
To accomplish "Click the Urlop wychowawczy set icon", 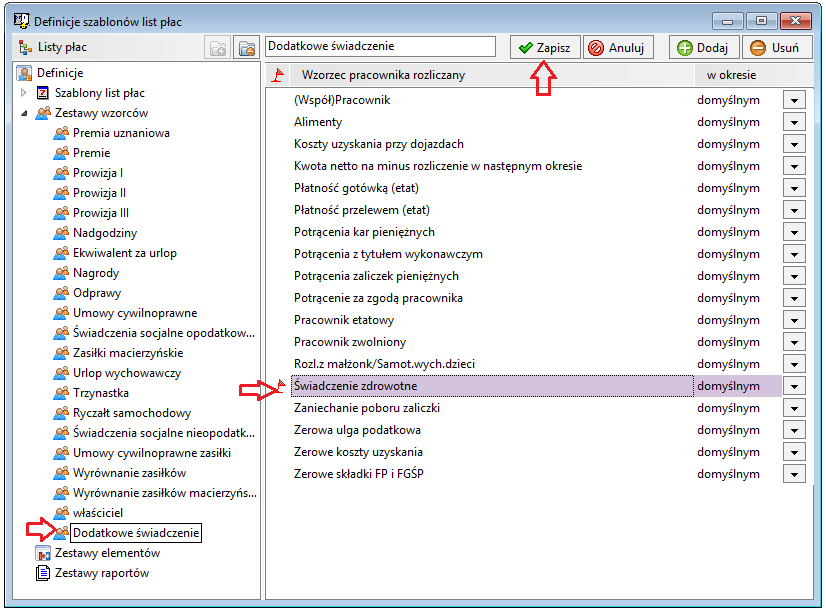I will pyautogui.click(x=61, y=373).
